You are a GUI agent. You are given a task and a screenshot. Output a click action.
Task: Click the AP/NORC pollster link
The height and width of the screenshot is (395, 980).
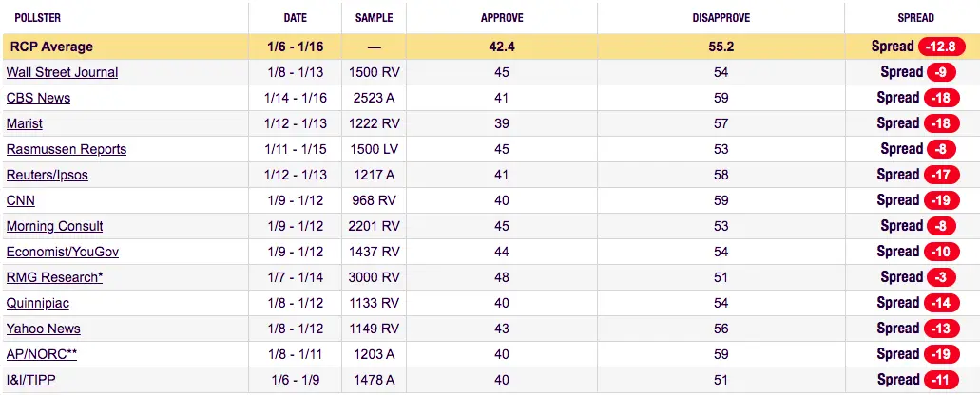click(41, 354)
